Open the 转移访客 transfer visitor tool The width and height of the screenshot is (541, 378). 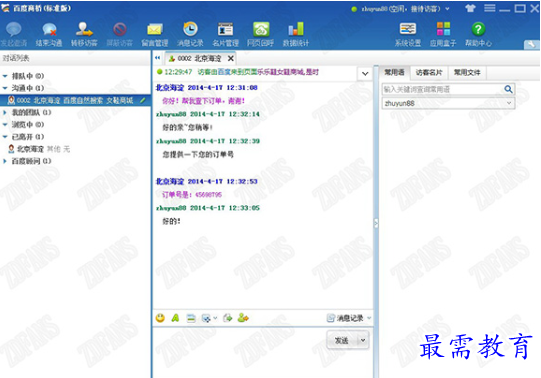(x=84, y=34)
